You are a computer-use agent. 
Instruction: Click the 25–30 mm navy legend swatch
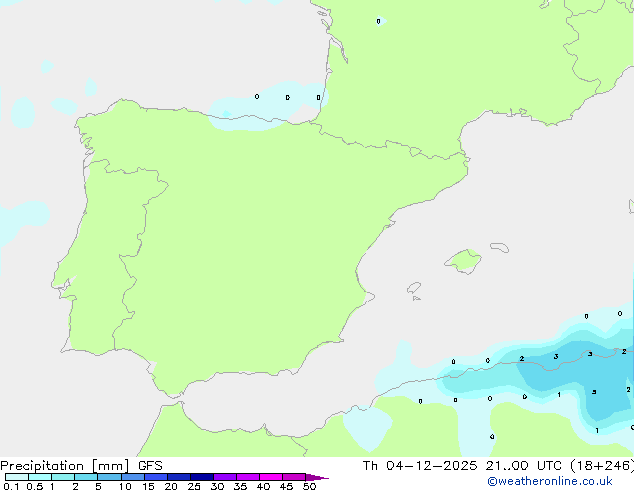202,477
